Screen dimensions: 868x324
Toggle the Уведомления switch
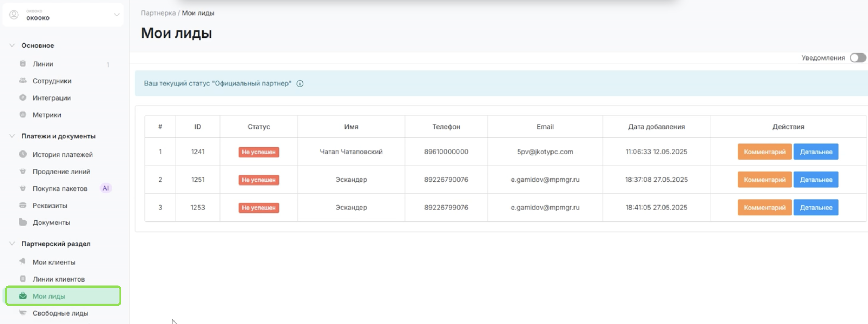(x=857, y=58)
